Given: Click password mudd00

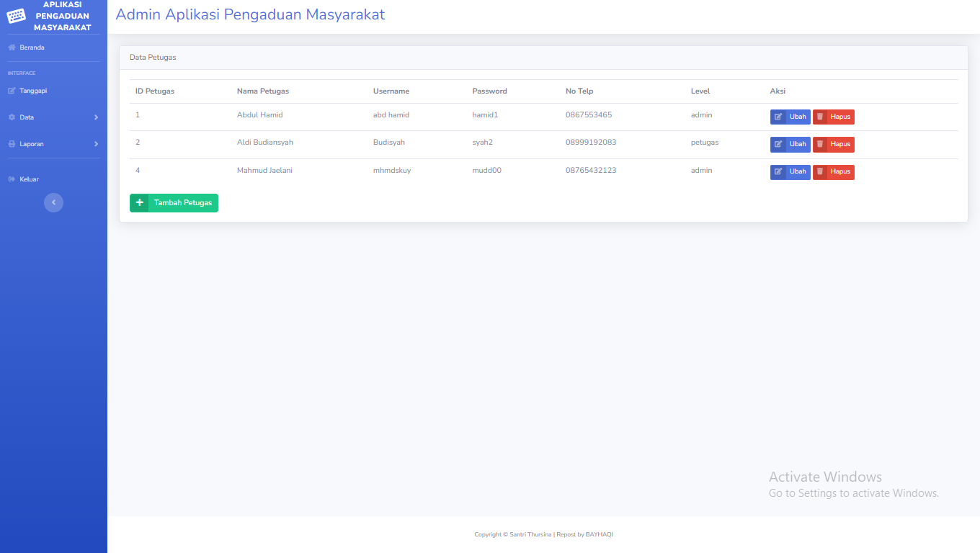Looking at the screenshot, I should pos(487,171).
